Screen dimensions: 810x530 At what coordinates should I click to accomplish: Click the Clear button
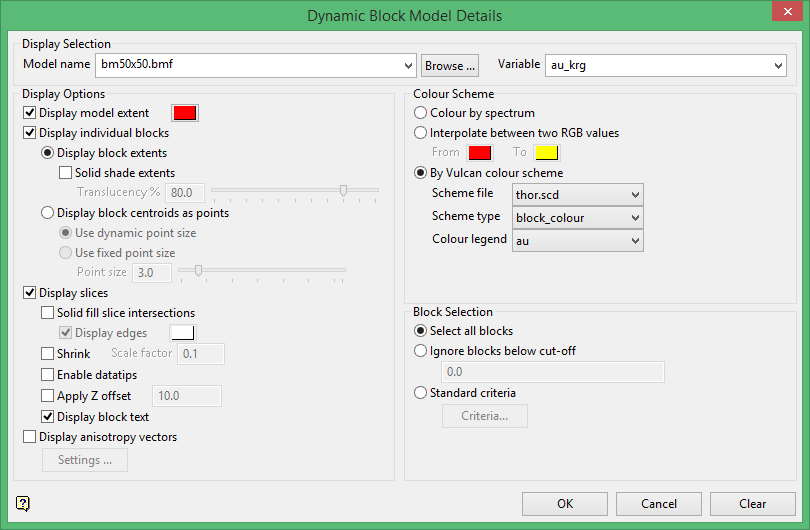(753, 503)
